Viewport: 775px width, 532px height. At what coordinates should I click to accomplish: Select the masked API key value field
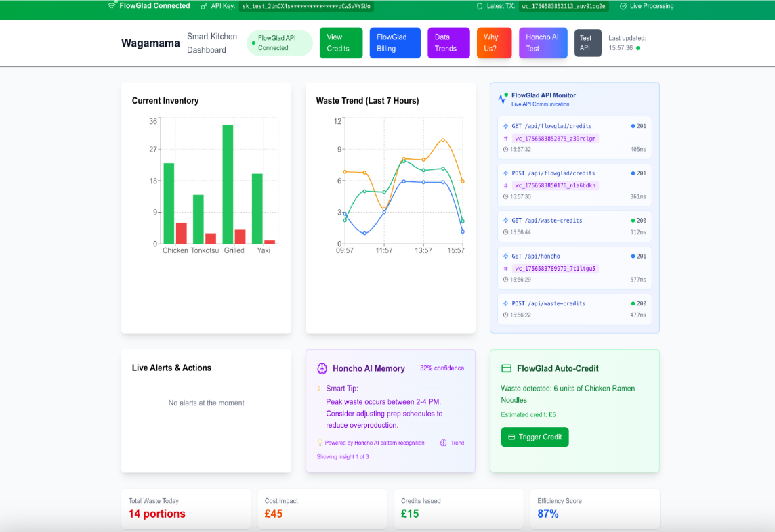[x=306, y=6]
